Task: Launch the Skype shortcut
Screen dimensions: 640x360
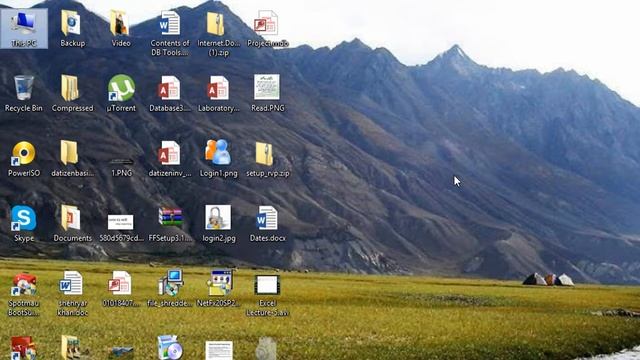Action: (x=24, y=224)
